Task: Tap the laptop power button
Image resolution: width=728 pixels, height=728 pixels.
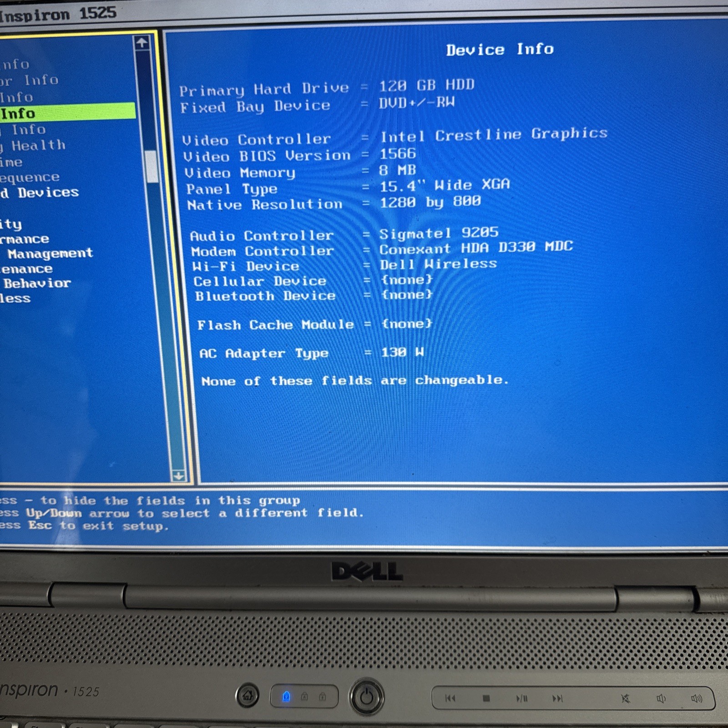Action: [x=367, y=697]
